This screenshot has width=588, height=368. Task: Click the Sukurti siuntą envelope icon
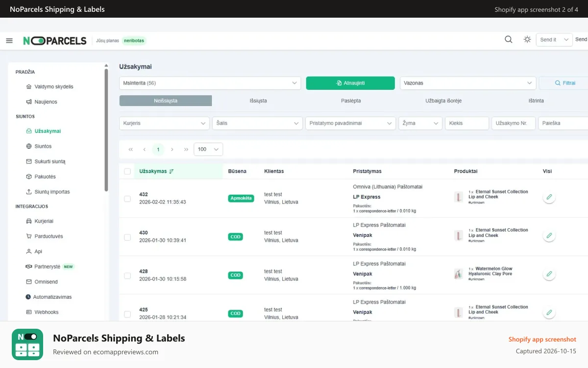pyautogui.click(x=28, y=161)
